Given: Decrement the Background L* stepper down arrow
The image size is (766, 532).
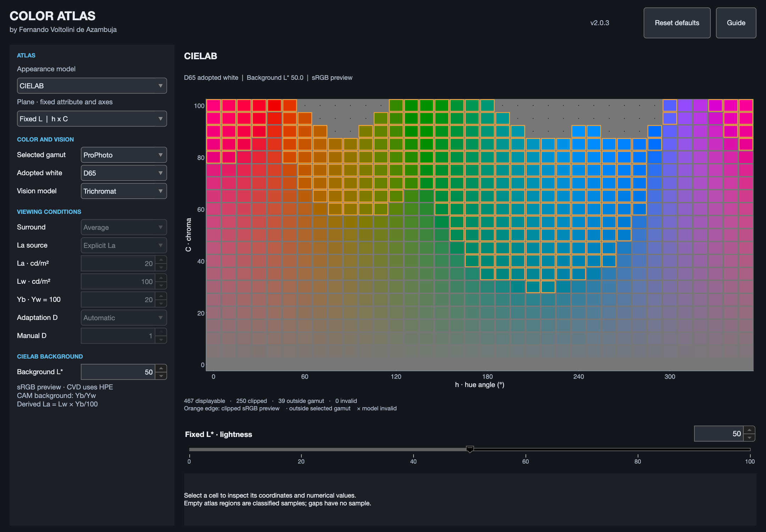Looking at the screenshot, I should [161, 376].
